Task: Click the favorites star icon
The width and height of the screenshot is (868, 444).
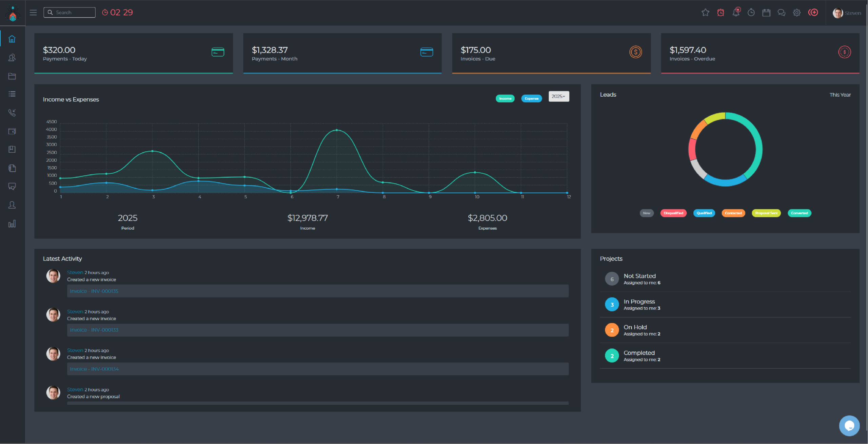Action: pyautogui.click(x=705, y=13)
